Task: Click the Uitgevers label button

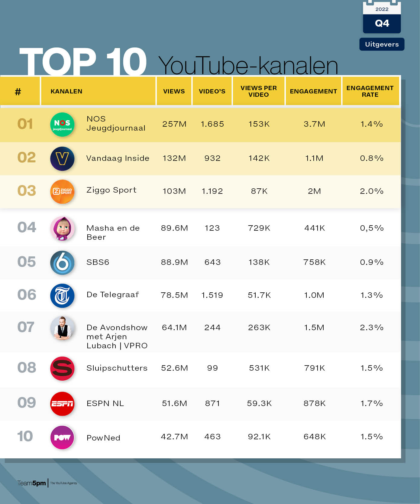Action: (x=382, y=44)
